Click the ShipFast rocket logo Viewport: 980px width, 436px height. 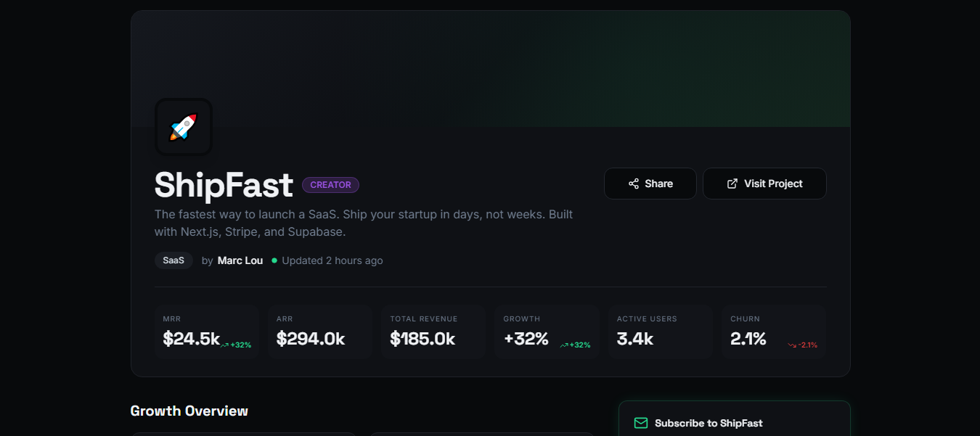[184, 127]
